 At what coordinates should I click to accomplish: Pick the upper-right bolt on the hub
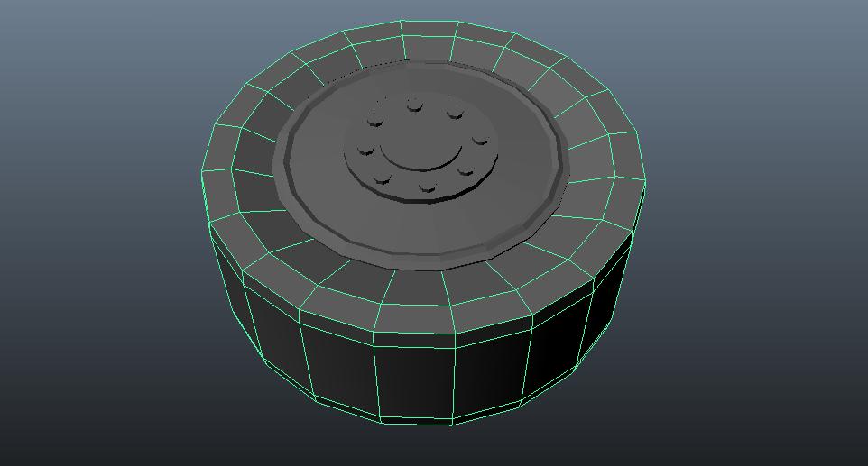point(456,114)
